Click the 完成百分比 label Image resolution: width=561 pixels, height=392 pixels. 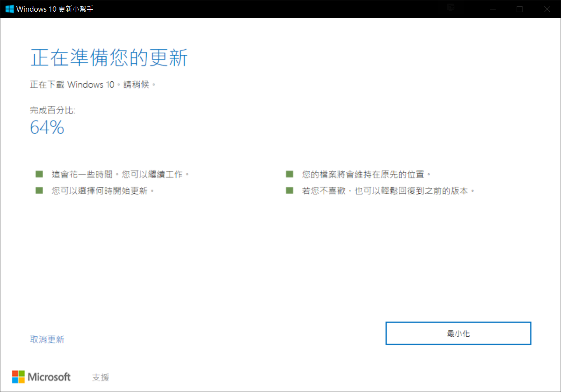[53, 110]
